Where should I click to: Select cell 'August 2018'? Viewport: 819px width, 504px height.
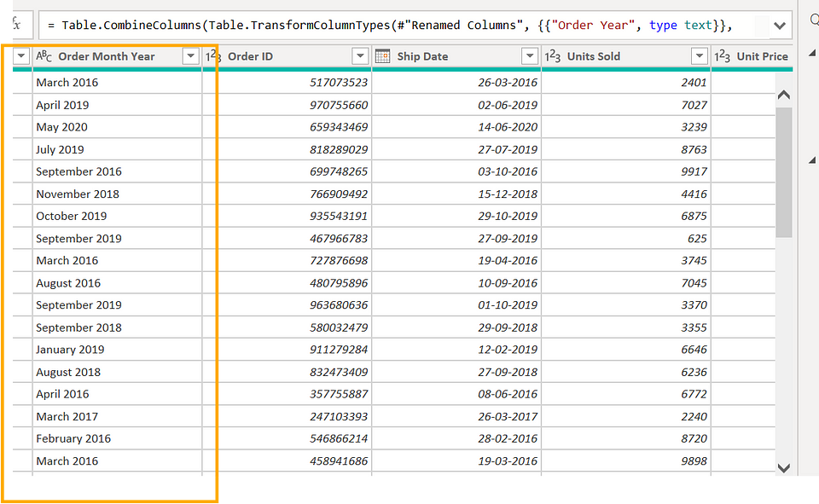(x=118, y=372)
